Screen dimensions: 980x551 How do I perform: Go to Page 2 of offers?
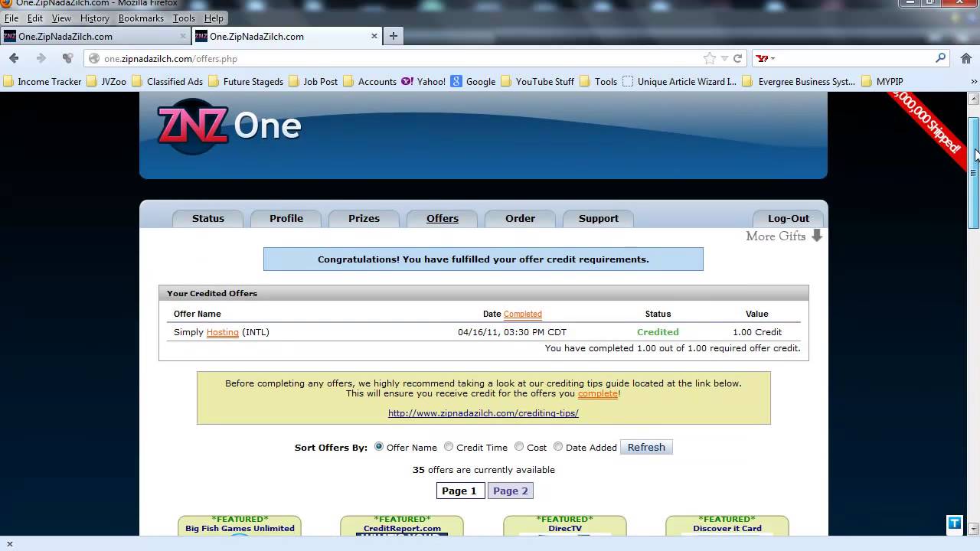(511, 491)
